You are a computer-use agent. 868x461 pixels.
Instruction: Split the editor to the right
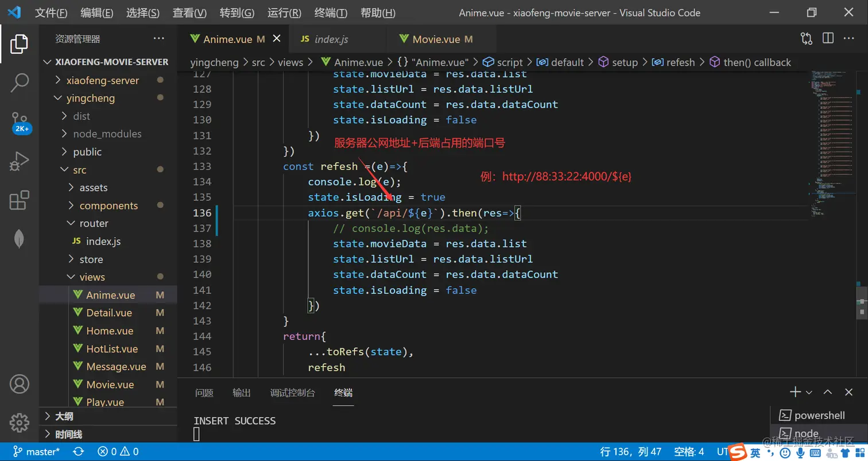[828, 38]
